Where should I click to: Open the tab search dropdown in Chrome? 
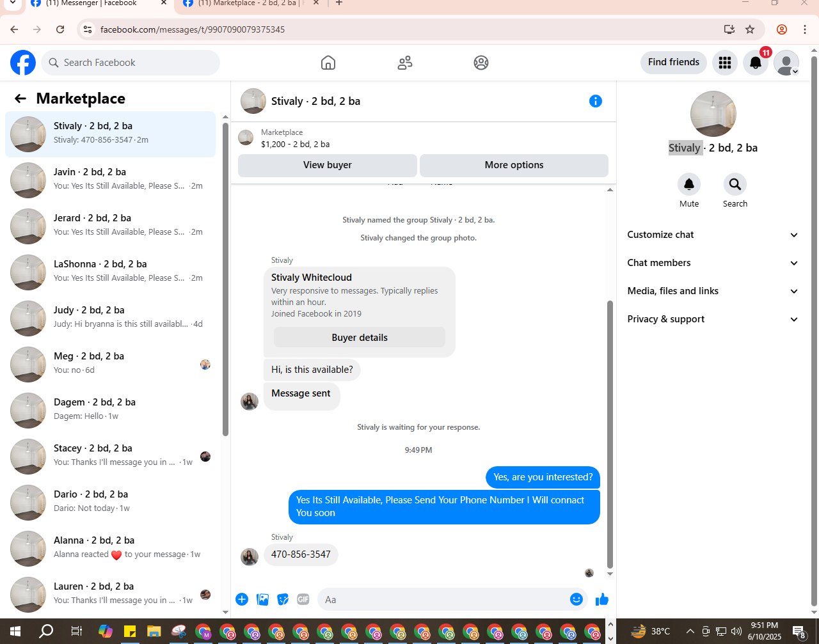(x=12, y=4)
